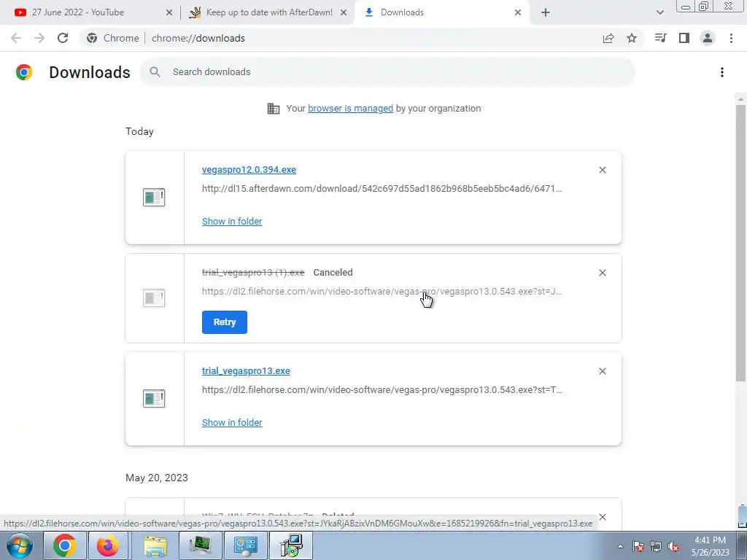Close the AfterDawn tab

point(344,12)
